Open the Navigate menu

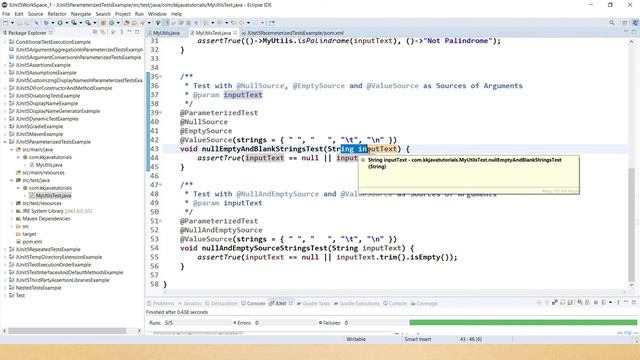click(x=81, y=14)
